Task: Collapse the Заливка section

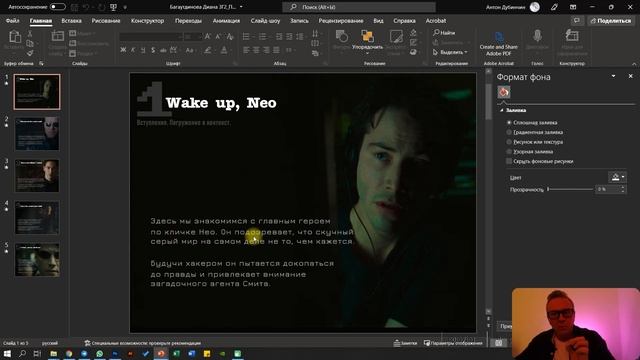Action: (x=502, y=110)
